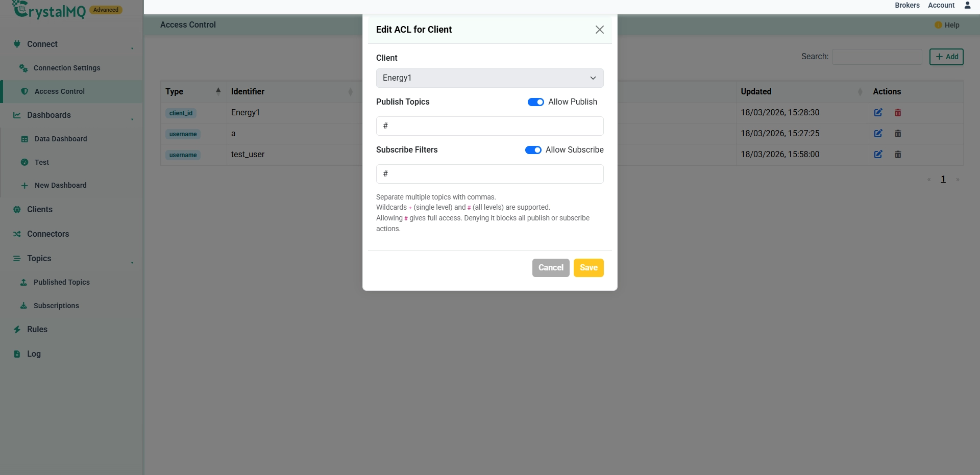Open the Account menu in top bar
The width and height of the screenshot is (980, 475).
941,5
